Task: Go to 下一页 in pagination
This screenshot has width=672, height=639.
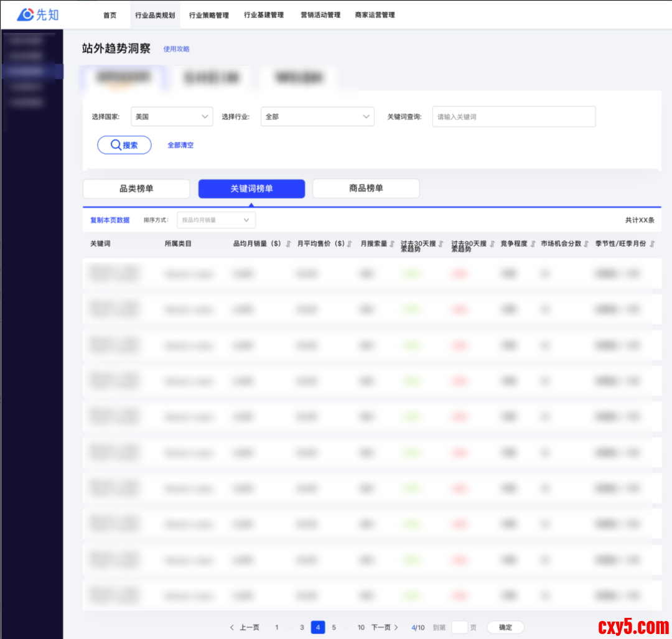Action: 385,627
